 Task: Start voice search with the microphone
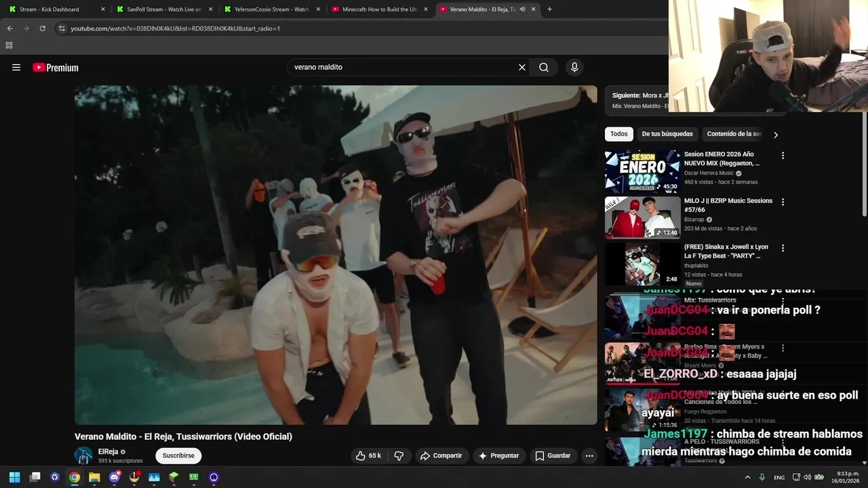click(x=574, y=67)
